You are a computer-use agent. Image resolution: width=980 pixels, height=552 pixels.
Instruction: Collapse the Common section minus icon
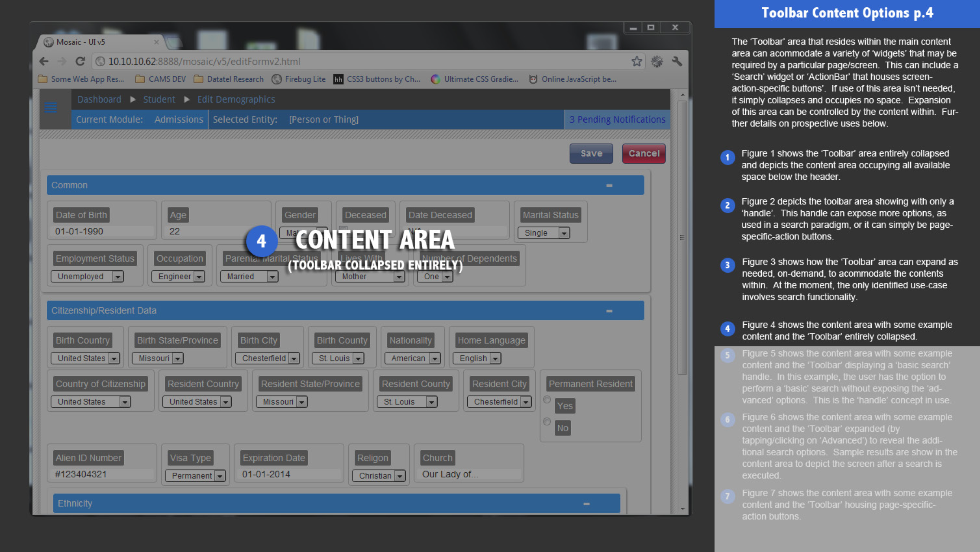click(609, 185)
